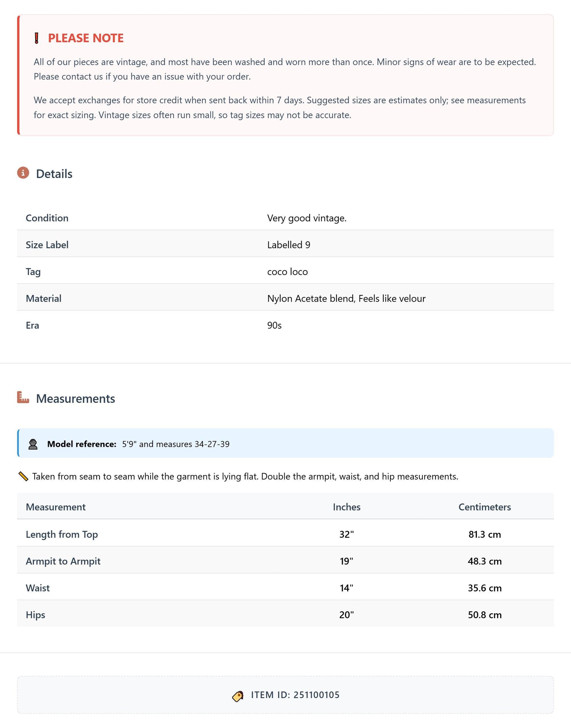571x728 pixels.
Task: Click the Hips row 20" value
Action: pyautogui.click(x=347, y=615)
